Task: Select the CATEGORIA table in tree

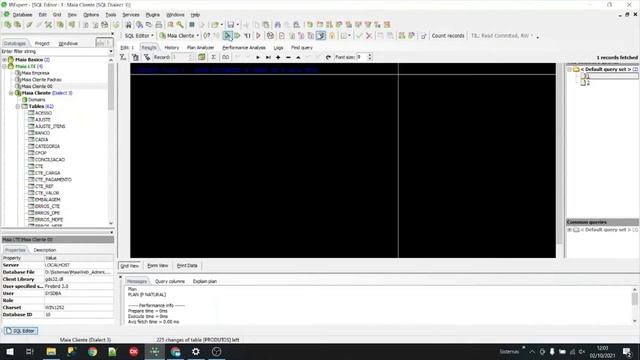Action: point(47,146)
